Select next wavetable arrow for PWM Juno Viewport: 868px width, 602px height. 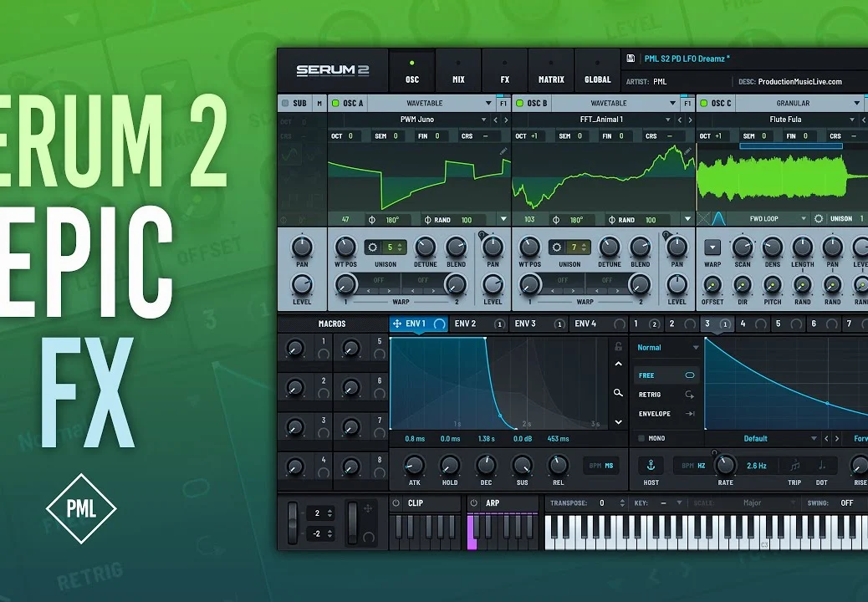point(505,120)
